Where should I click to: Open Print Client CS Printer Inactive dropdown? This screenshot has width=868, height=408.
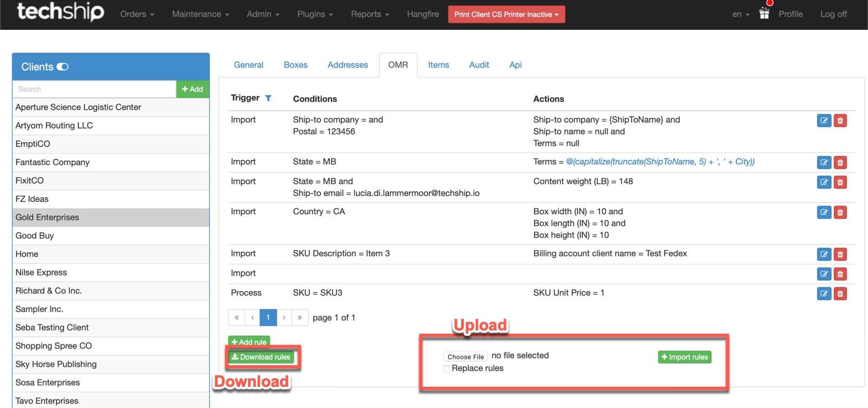tap(506, 15)
